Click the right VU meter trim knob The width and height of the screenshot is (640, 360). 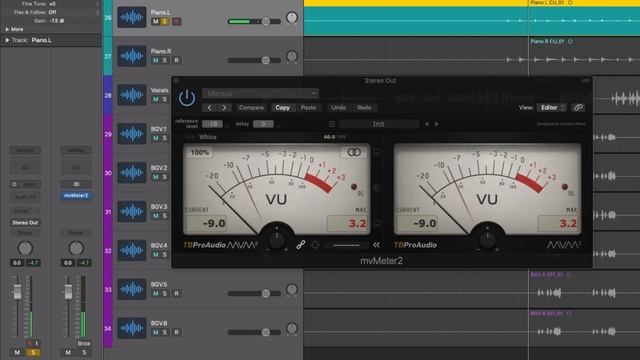click(487, 240)
